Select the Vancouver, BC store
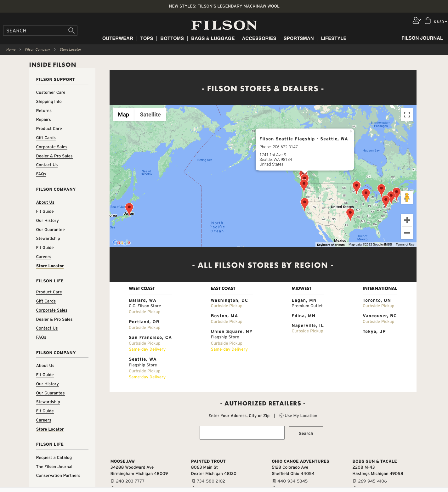This screenshot has width=448, height=492. [x=380, y=316]
